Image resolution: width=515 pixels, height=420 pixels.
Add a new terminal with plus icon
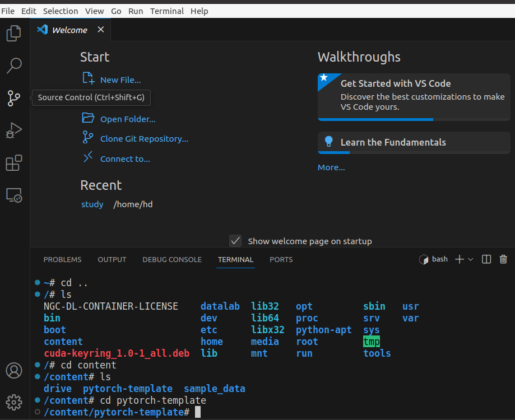460,259
